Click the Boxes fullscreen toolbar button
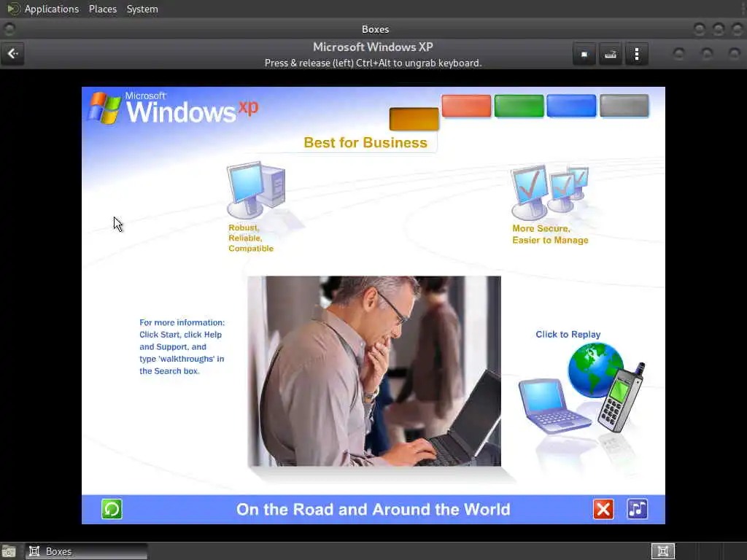Image resolution: width=747 pixels, height=560 pixels. (x=584, y=54)
